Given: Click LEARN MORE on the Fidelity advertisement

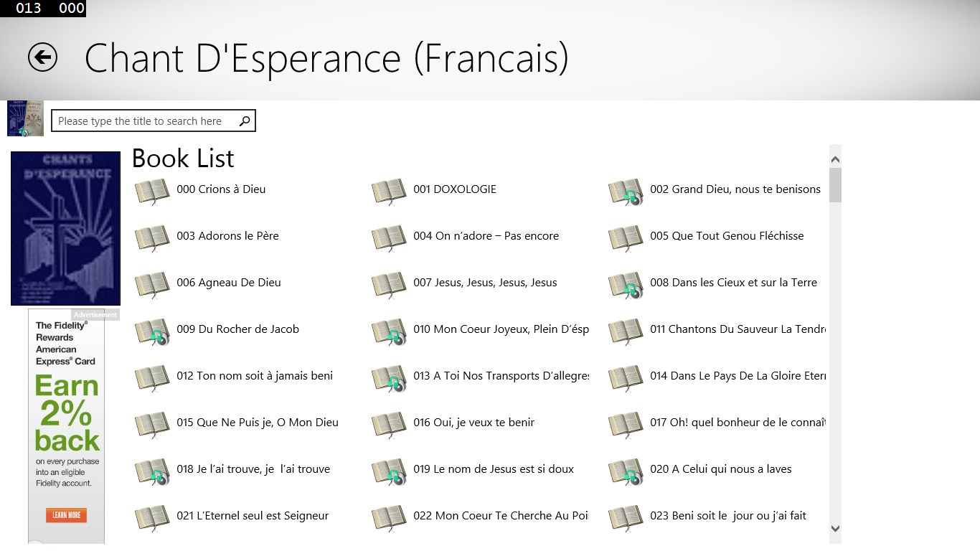Looking at the screenshot, I should coord(66,515).
